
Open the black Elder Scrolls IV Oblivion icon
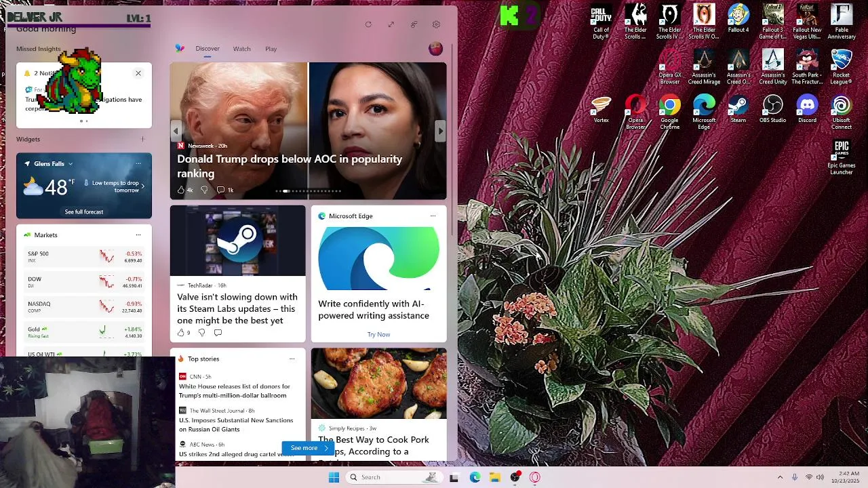(x=670, y=22)
